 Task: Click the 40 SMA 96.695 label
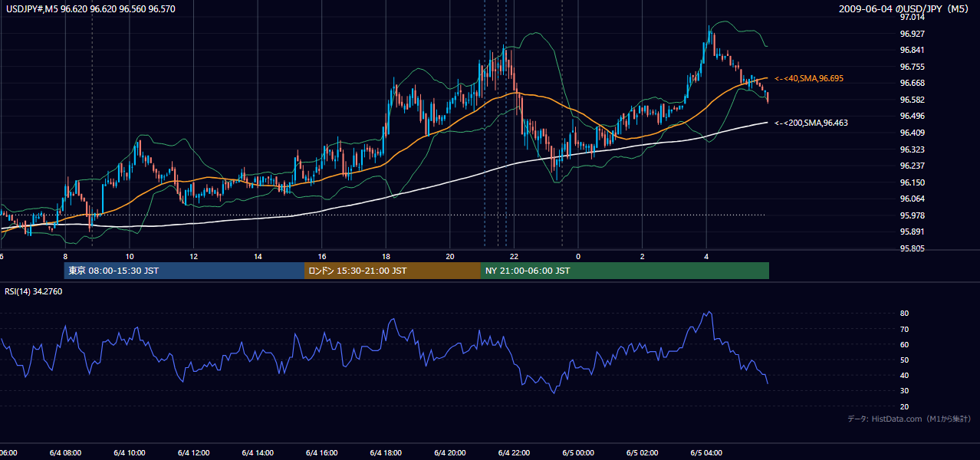(x=809, y=78)
